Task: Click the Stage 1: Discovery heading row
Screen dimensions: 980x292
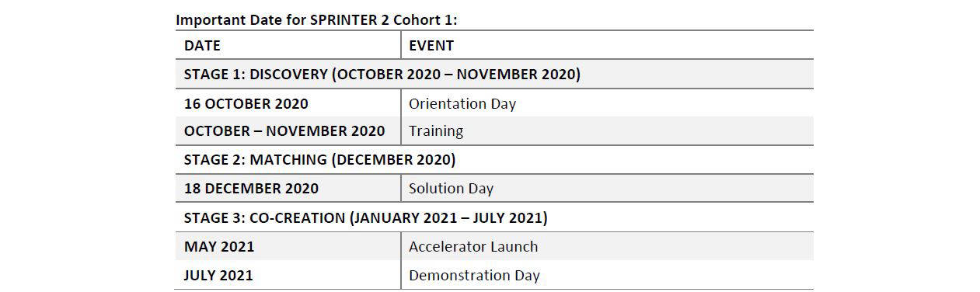Action: coord(493,75)
